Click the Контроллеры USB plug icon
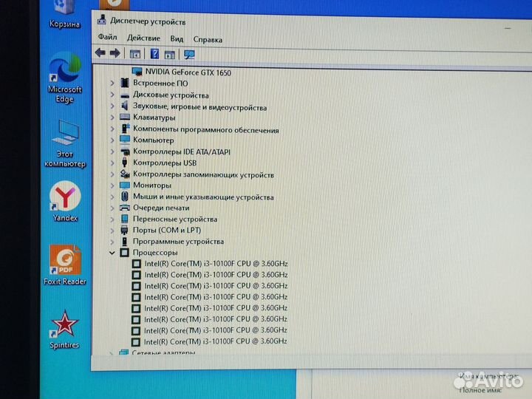The width and height of the screenshot is (532, 399). click(x=125, y=163)
